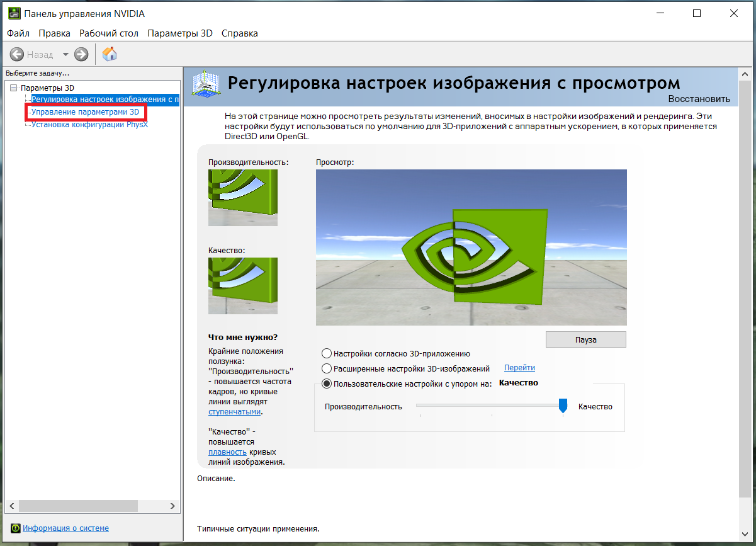756x546 pixels.
Task: Open the Справка menu
Action: tap(240, 33)
